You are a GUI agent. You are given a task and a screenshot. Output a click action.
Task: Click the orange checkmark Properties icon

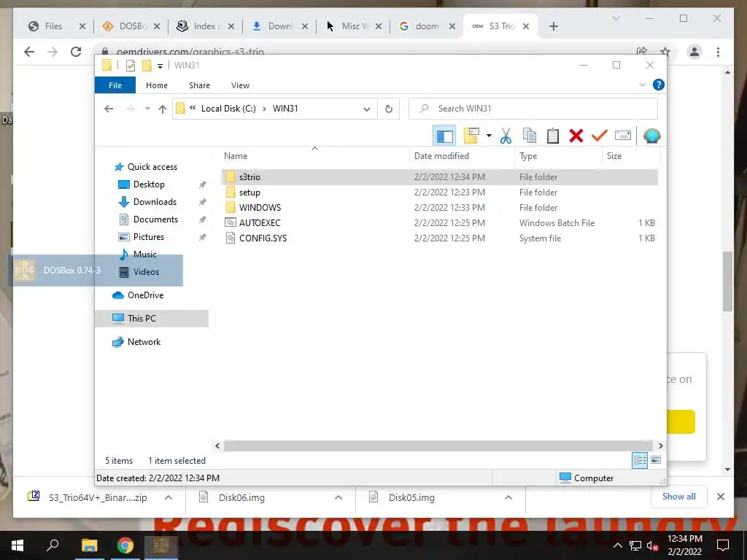coord(599,136)
